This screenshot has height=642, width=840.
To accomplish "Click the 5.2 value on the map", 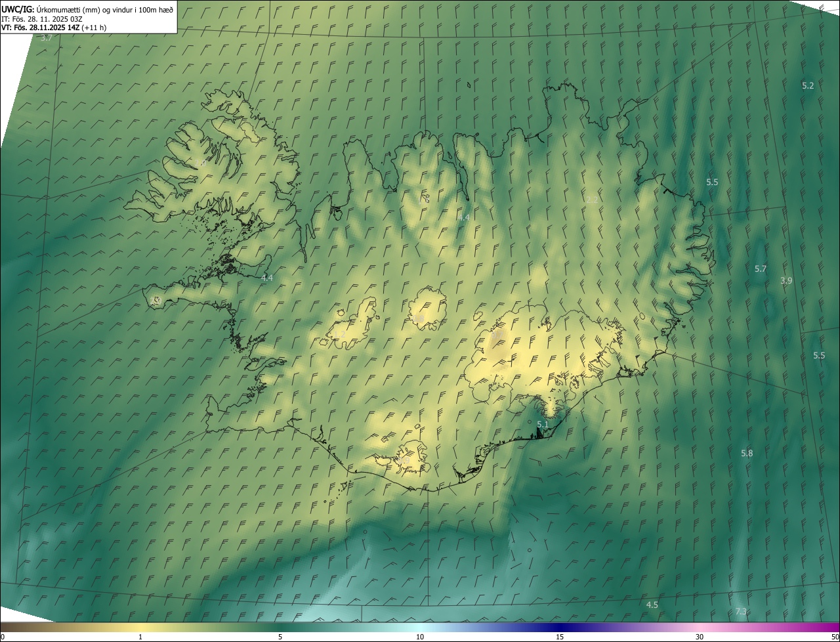I will 808,85.
